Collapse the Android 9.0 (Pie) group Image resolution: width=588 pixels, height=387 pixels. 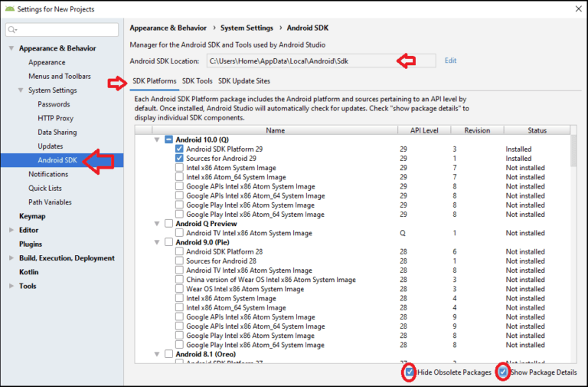pos(157,242)
